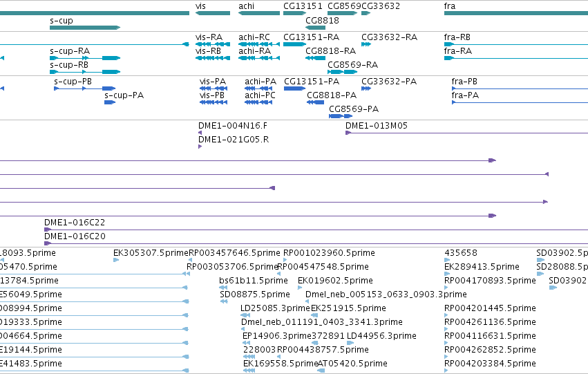This screenshot has width=588, height=374.
Task: Click the CG8818-RA transcript
Action: point(315,58)
